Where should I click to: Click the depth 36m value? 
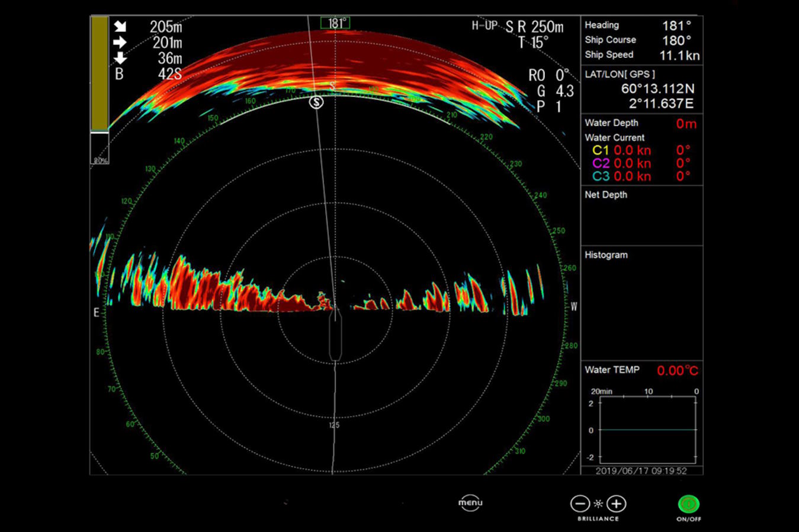point(170,58)
